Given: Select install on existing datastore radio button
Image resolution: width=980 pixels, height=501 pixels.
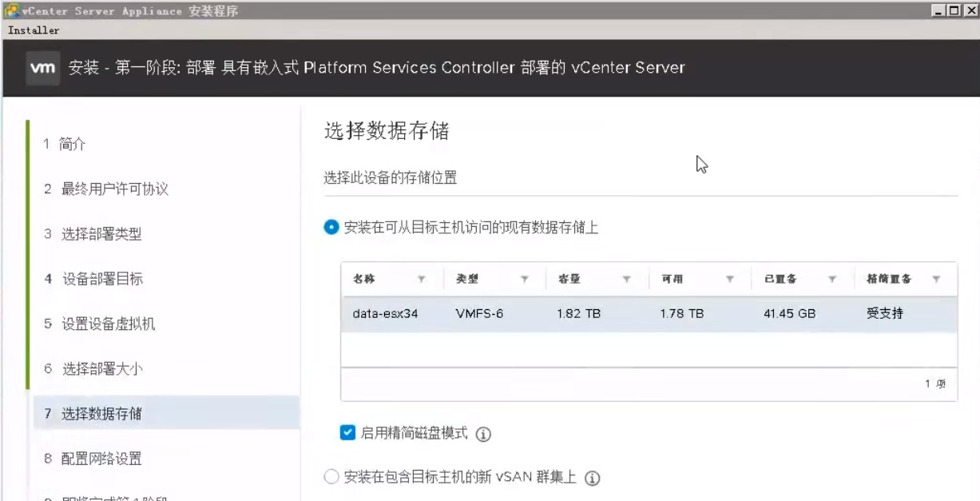Looking at the screenshot, I should [331, 228].
